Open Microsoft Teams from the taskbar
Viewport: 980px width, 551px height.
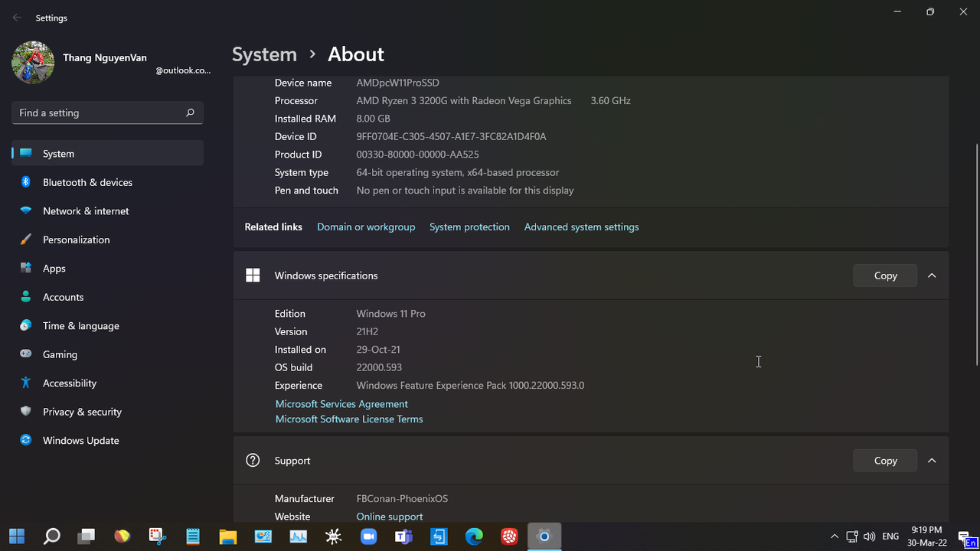pos(403,536)
